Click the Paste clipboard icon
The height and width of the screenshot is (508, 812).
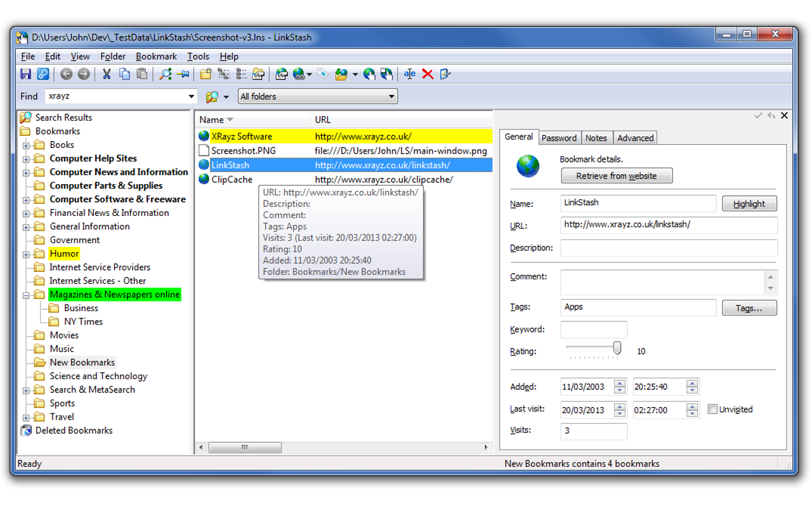[142, 74]
